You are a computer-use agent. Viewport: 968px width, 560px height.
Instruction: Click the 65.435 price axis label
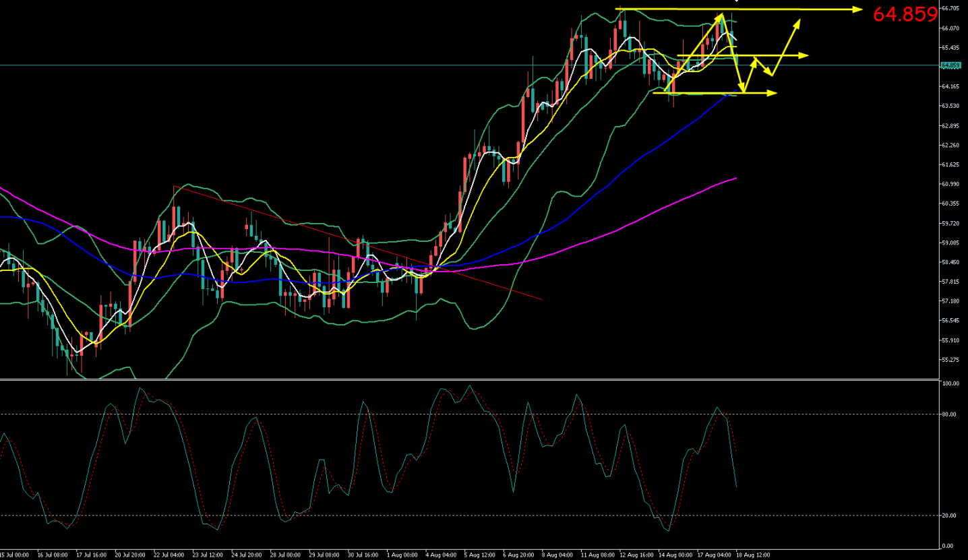coord(950,47)
